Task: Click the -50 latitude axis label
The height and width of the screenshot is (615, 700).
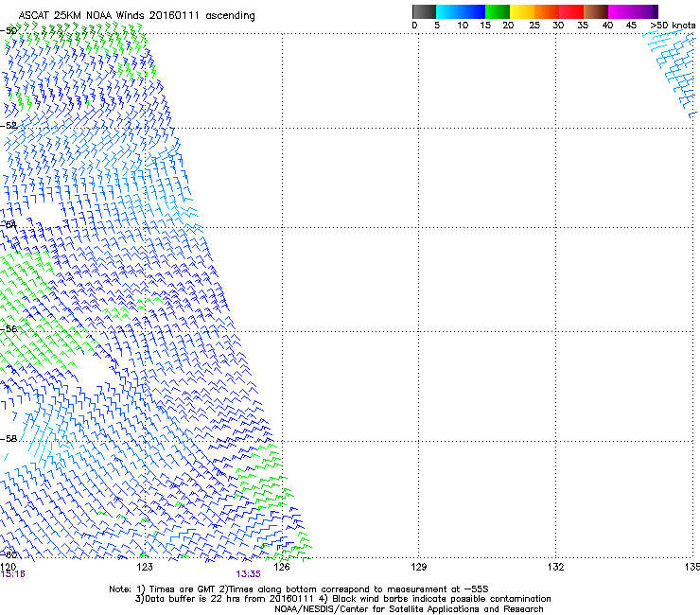Action: click(x=9, y=31)
